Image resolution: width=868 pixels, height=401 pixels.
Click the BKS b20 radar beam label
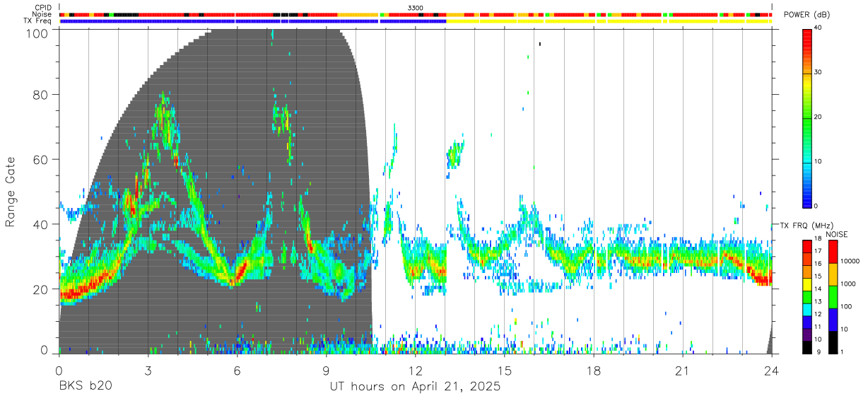click(x=85, y=387)
